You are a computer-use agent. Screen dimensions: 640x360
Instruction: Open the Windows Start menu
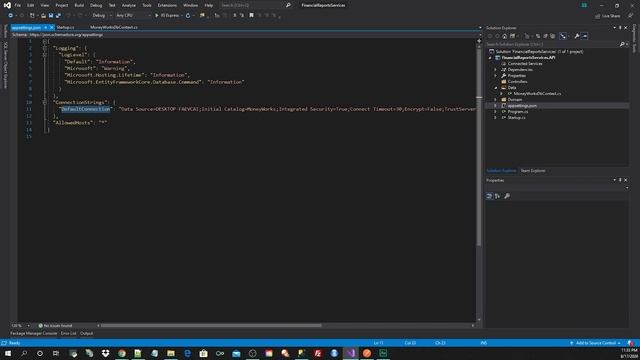coord(8,353)
